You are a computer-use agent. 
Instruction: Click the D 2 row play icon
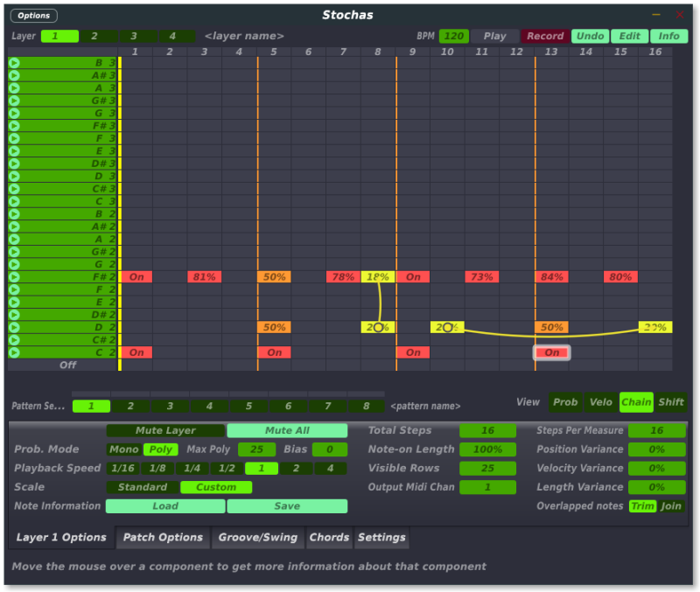coord(14,327)
